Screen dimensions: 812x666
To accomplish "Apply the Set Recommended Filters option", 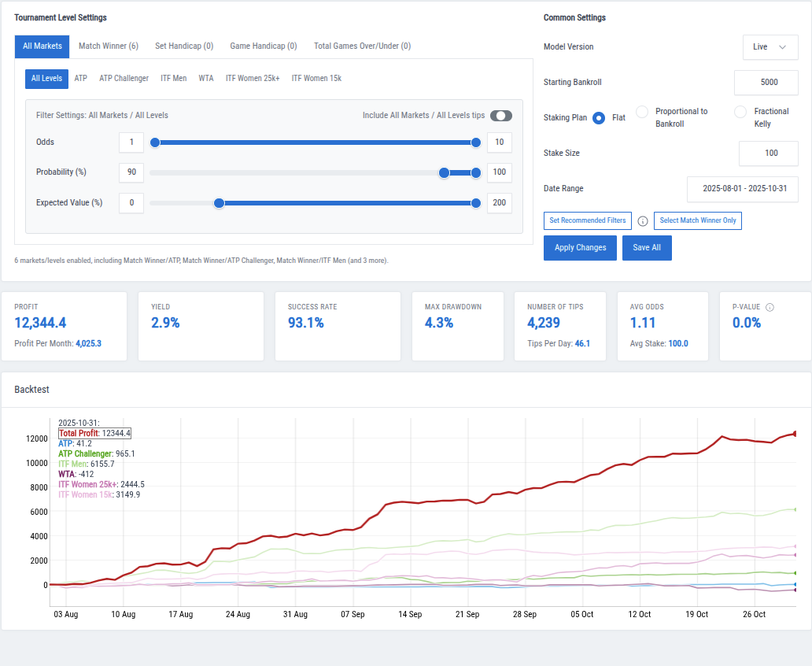I will coord(587,220).
